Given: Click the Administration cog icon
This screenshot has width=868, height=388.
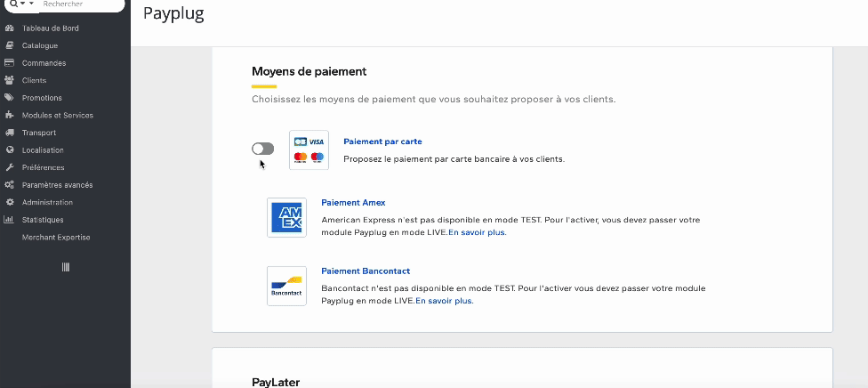Looking at the screenshot, I should click(x=9, y=202).
